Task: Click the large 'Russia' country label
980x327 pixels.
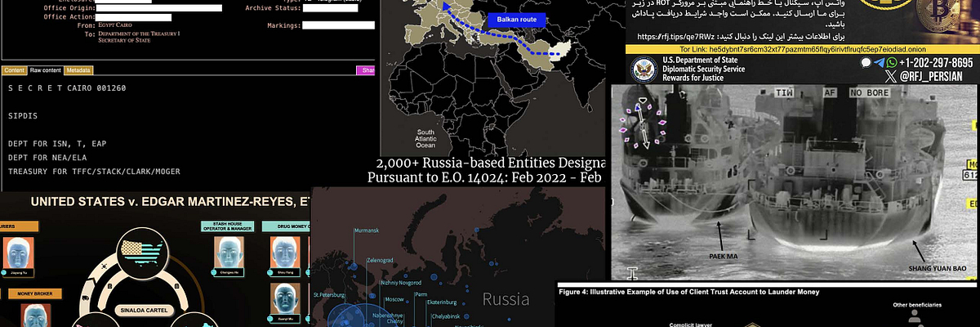Action: [x=506, y=300]
